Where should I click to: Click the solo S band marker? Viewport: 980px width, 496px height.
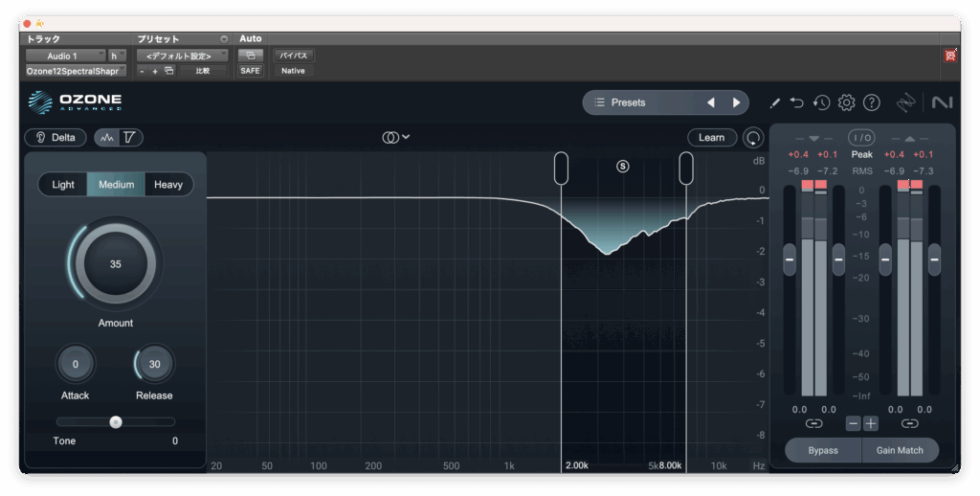pyautogui.click(x=623, y=166)
